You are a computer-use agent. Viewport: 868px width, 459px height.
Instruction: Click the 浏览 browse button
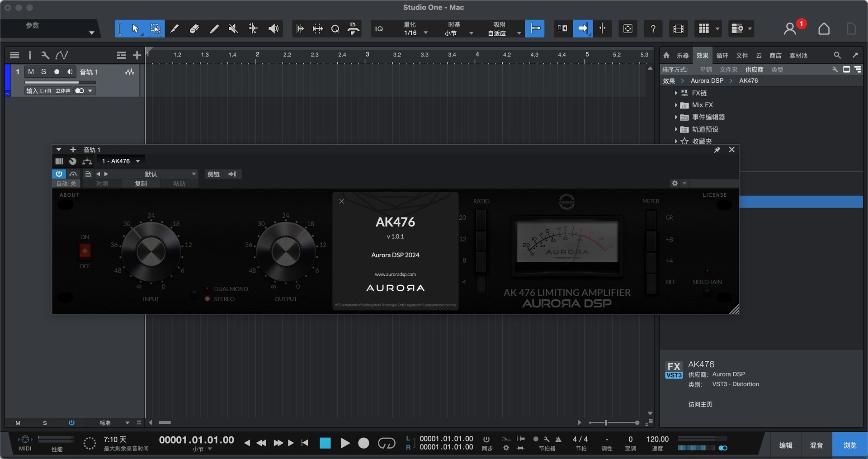tap(850, 445)
